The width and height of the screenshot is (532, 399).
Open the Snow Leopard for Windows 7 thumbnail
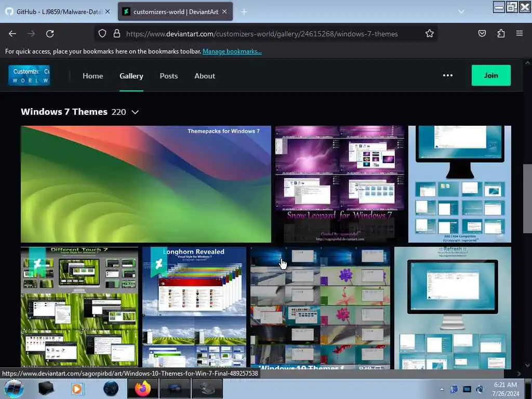pos(339,184)
